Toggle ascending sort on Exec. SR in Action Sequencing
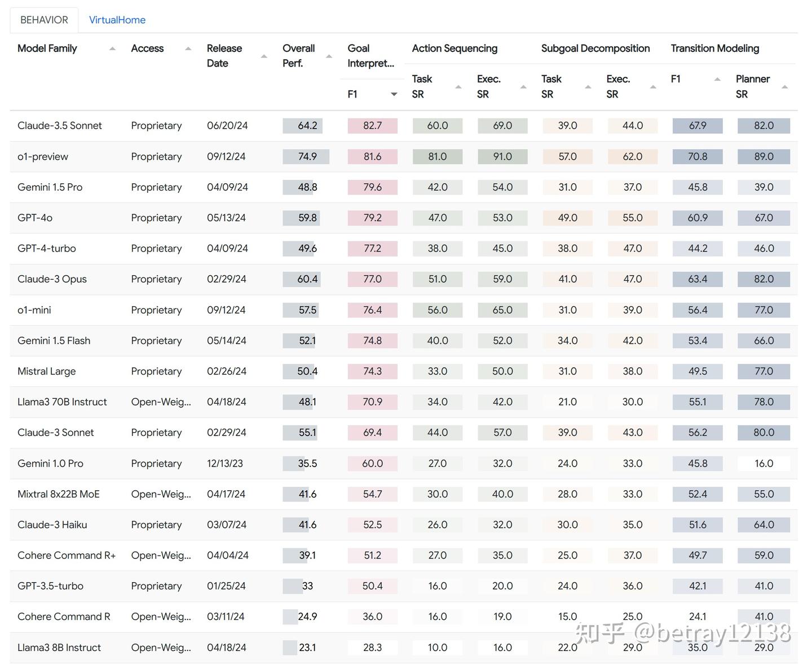The width and height of the screenshot is (812, 669). pos(523,86)
